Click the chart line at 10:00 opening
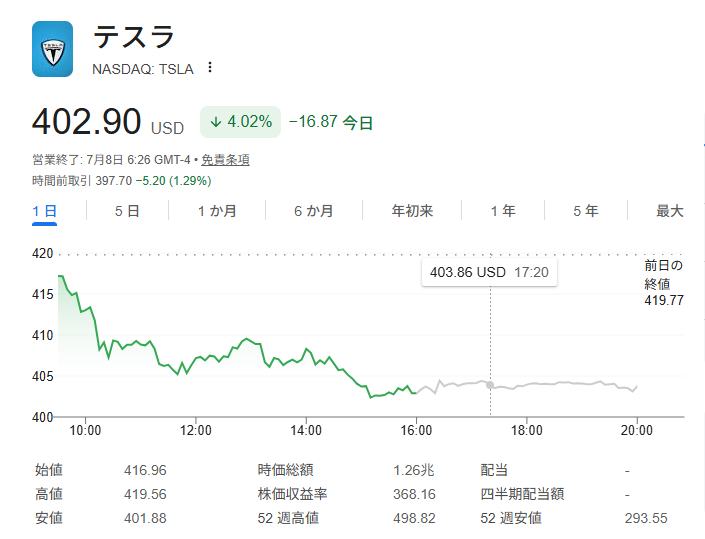Image resolution: width=705 pixels, height=539 pixels. click(x=85, y=309)
